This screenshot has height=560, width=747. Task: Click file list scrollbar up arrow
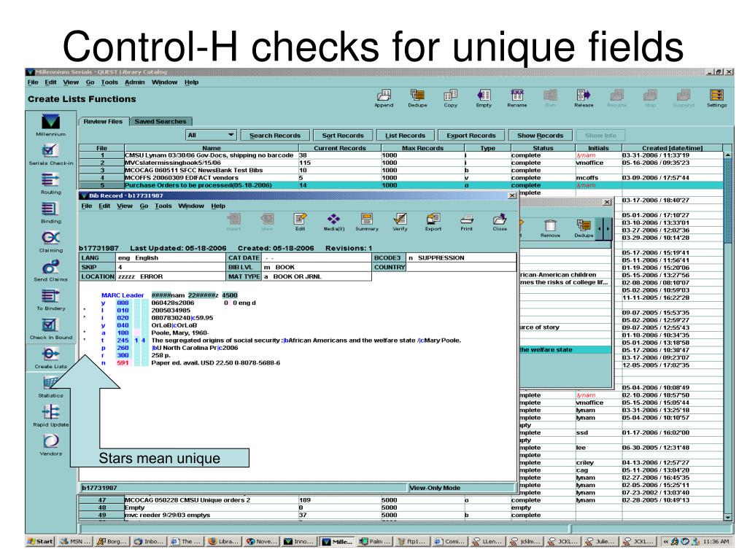click(x=727, y=155)
